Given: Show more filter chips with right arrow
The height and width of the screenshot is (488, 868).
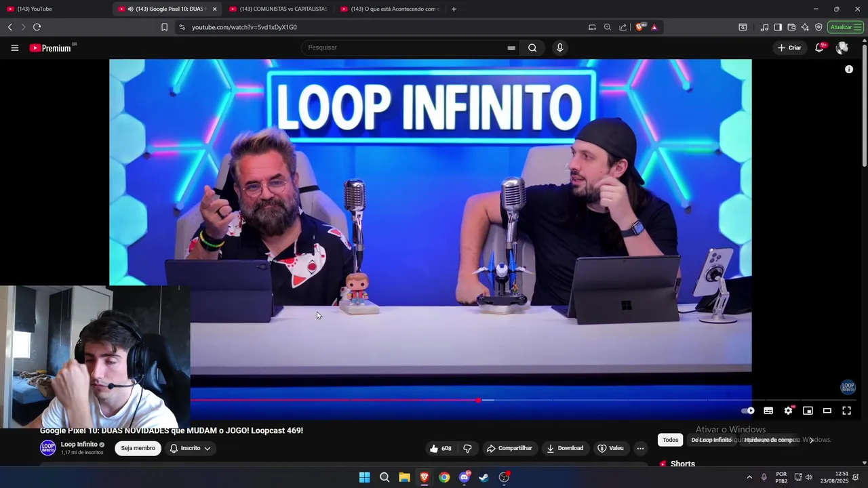Looking at the screenshot, I should tap(811, 440).
